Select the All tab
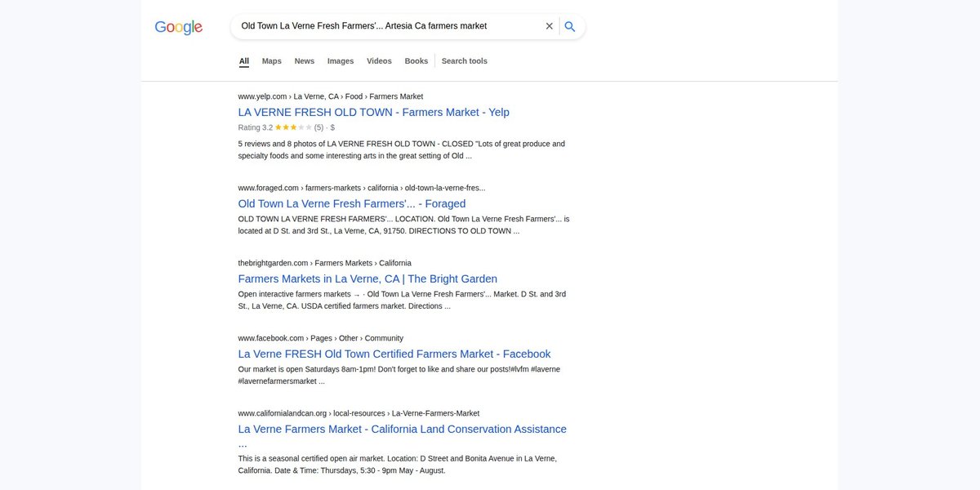Viewport: 980px width, 490px height. (x=244, y=61)
